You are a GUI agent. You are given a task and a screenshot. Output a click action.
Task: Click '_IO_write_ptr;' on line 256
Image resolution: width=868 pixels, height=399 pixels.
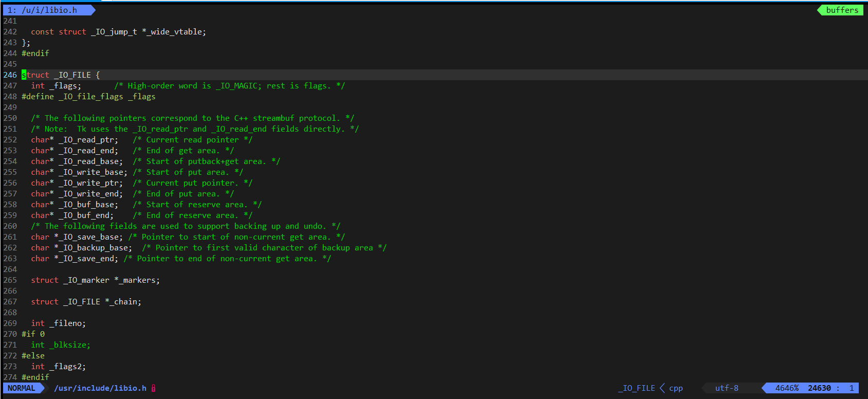click(91, 183)
